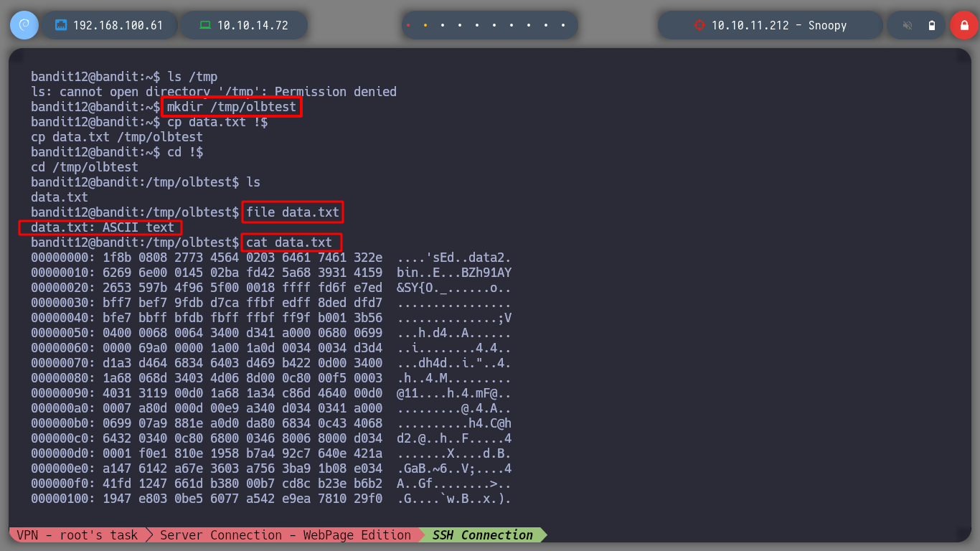Click the red target crosshair icon
The image size is (980, 551).
click(699, 25)
